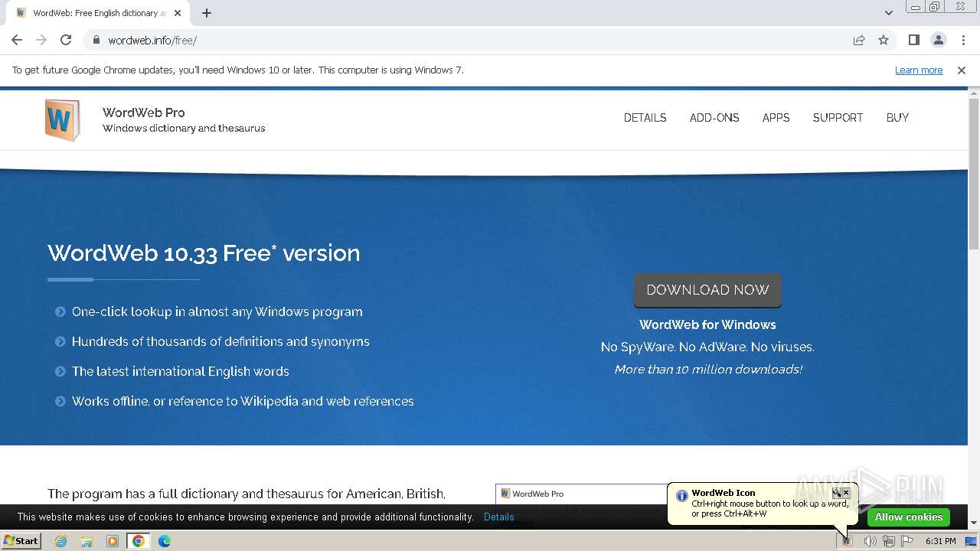This screenshot has width=980, height=551.
Task: Click the scrollbar up arrow
Action: pyautogui.click(x=974, y=93)
